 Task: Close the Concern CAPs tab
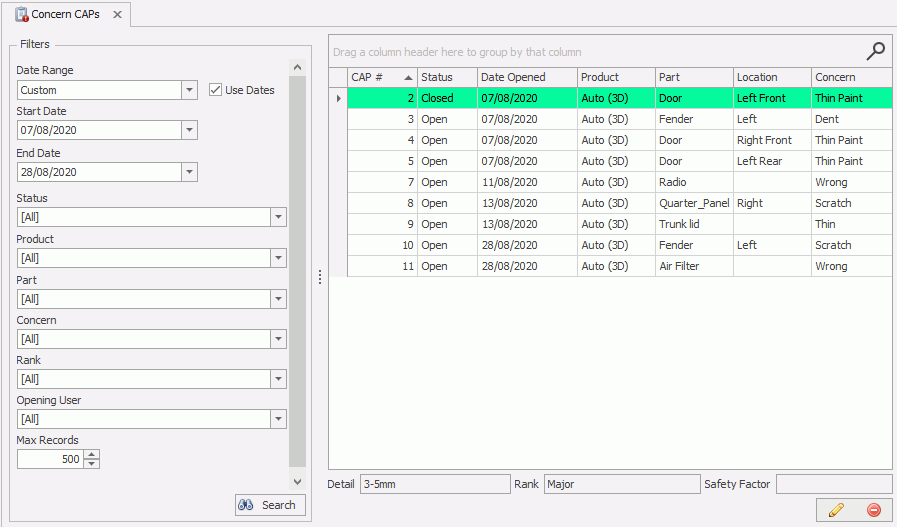click(117, 15)
